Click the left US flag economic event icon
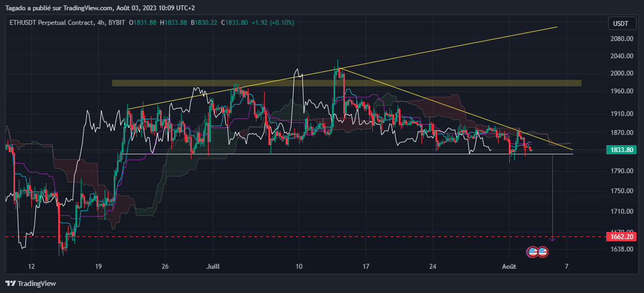 pyautogui.click(x=532, y=252)
